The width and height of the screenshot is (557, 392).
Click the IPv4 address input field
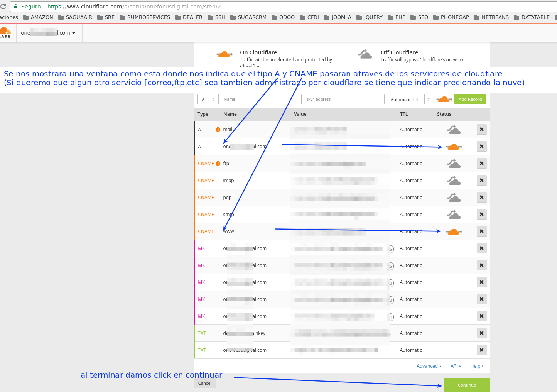tap(344, 99)
